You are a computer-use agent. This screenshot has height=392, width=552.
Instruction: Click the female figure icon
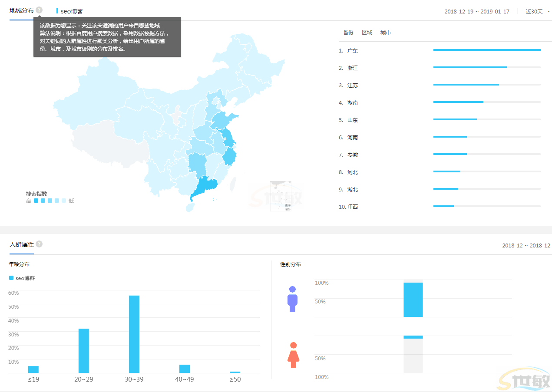click(293, 355)
